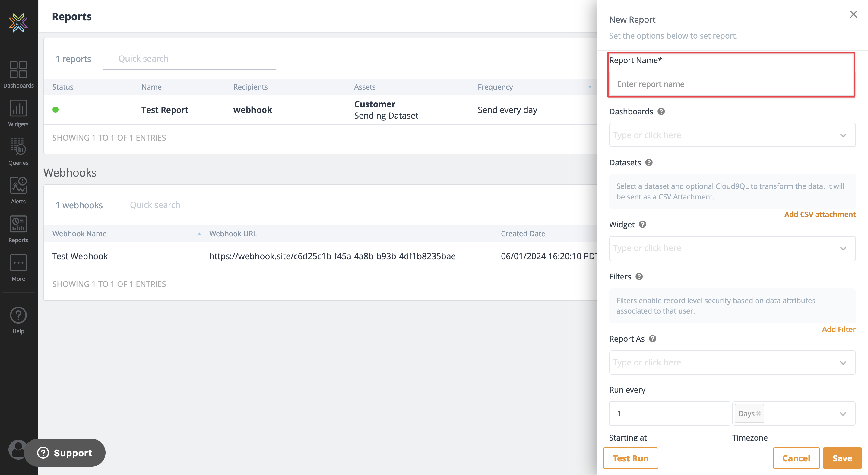Expand the Report As dropdown
The width and height of the screenshot is (868, 475).
point(843,363)
